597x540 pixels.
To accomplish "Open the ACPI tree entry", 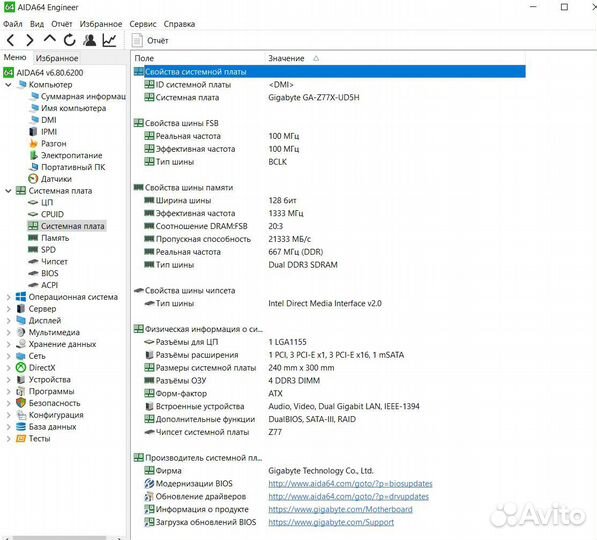I will (x=43, y=285).
